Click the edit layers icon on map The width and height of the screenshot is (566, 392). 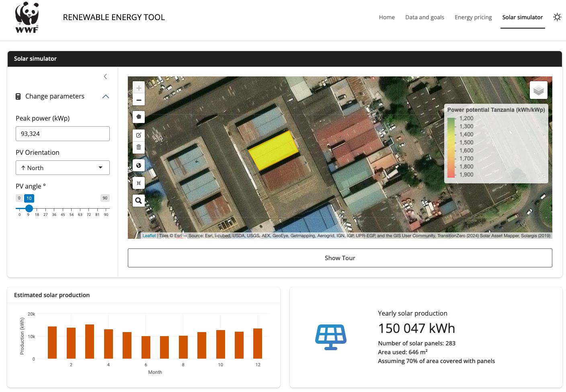139,135
